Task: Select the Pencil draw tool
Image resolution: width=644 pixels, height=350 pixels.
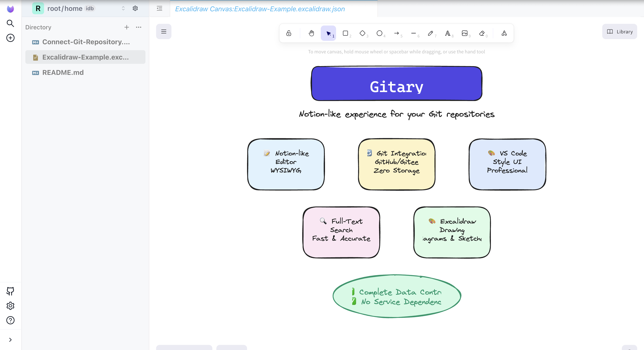Action: coord(430,33)
